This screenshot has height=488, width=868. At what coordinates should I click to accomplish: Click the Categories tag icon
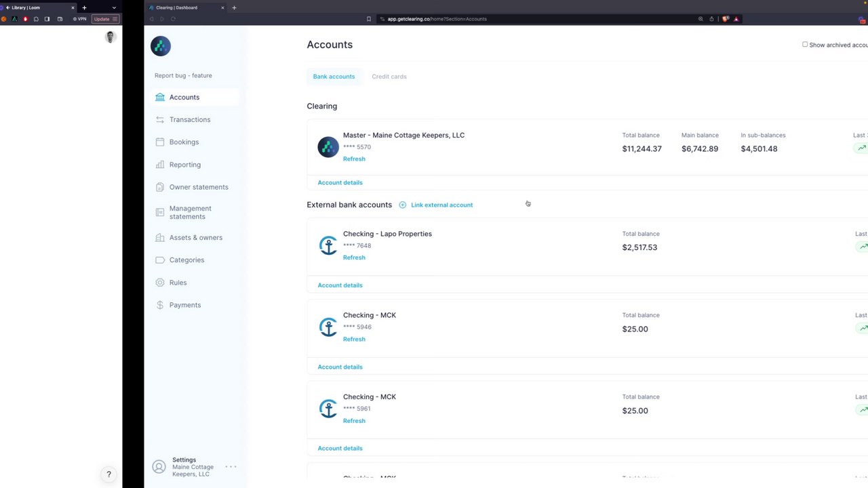160,260
